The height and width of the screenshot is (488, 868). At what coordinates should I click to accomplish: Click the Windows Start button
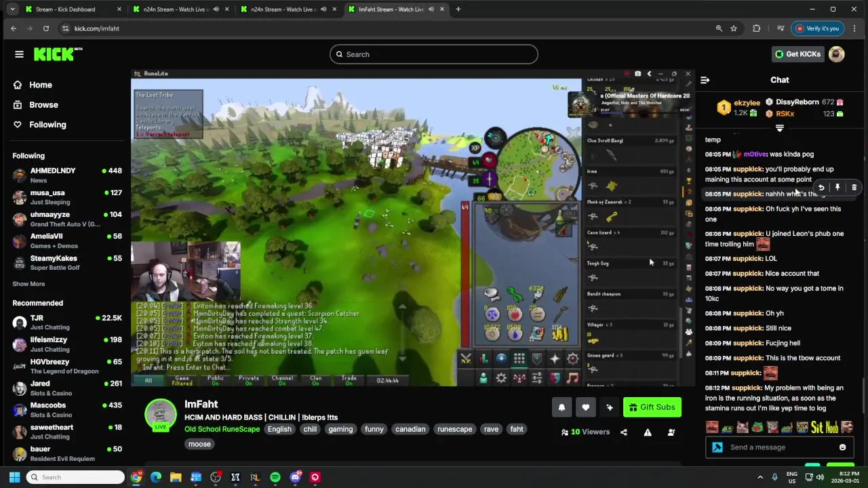pos(14,477)
